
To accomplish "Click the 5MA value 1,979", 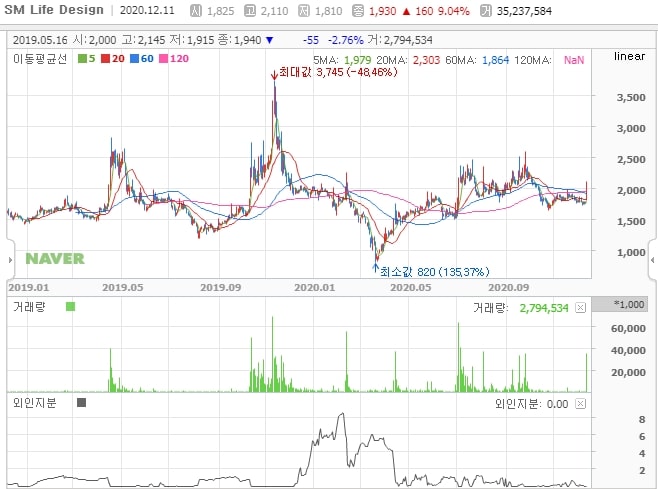I will coord(358,60).
